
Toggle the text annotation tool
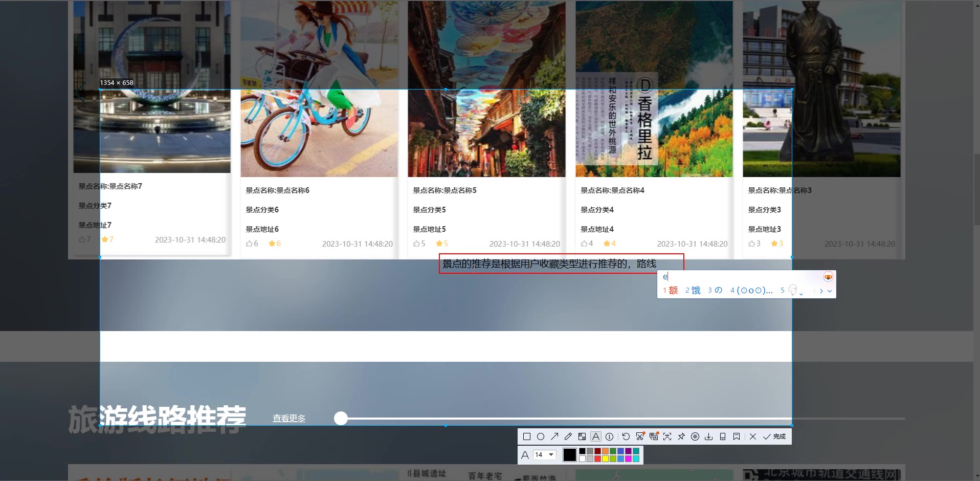596,436
